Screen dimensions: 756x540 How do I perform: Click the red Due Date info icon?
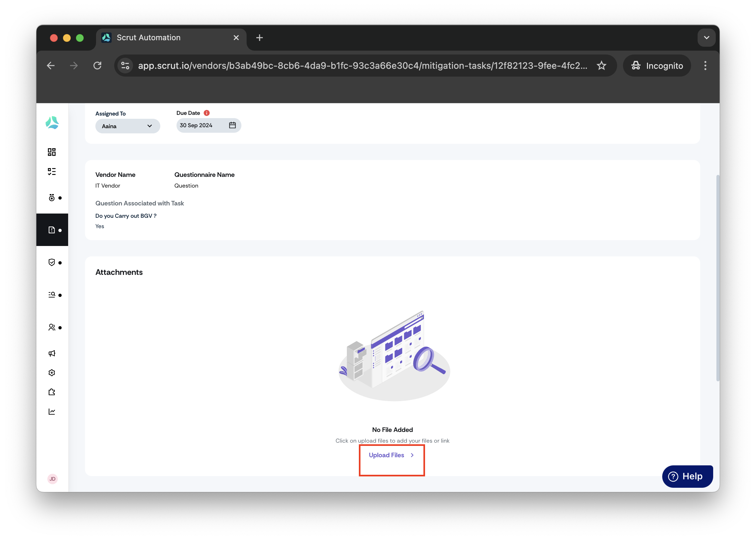(x=206, y=113)
